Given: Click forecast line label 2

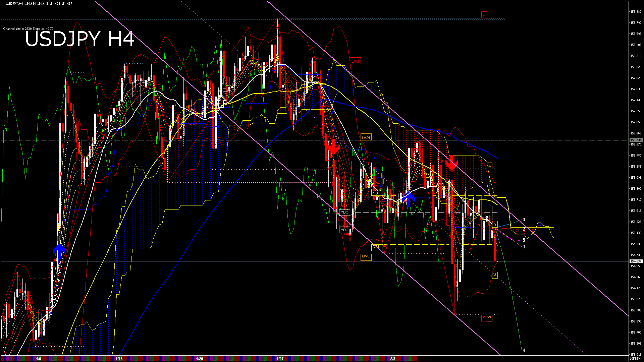Looking at the screenshot, I should [x=524, y=229].
